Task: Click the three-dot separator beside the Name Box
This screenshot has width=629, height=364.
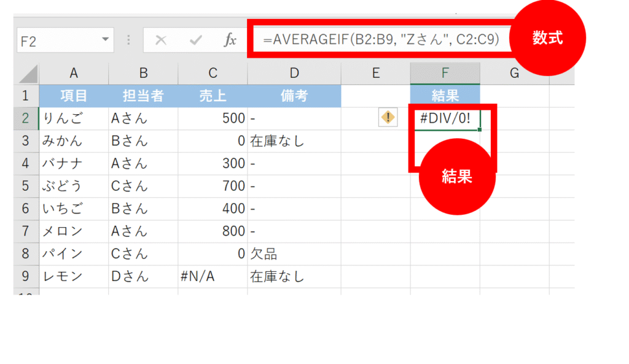Action: pos(127,40)
